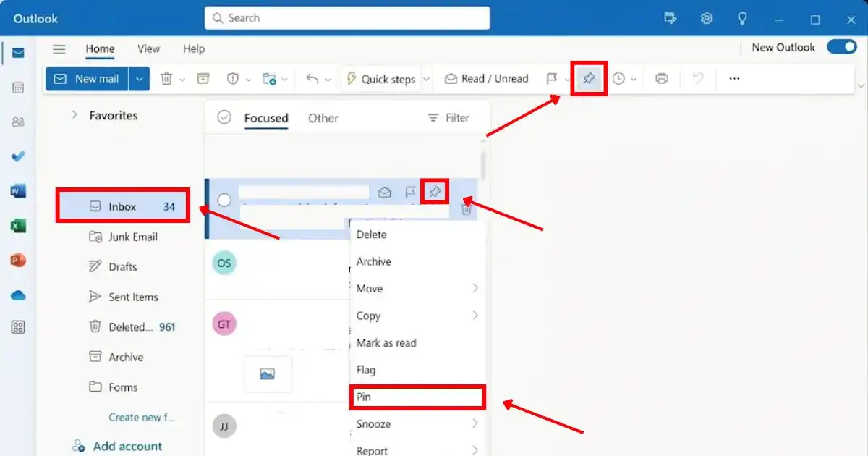This screenshot has width=868, height=456.
Task: Click the Undo icon in the ribbon
Action: [x=698, y=79]
